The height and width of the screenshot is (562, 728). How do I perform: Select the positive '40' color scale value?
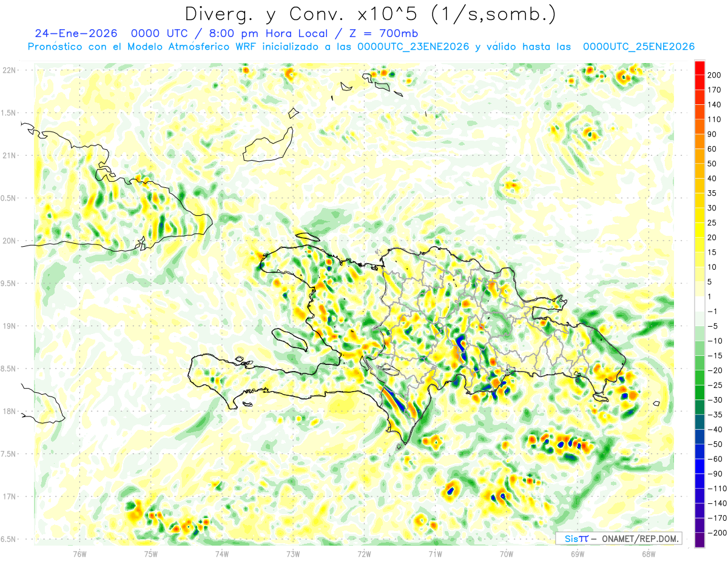(x=713, y=178)
